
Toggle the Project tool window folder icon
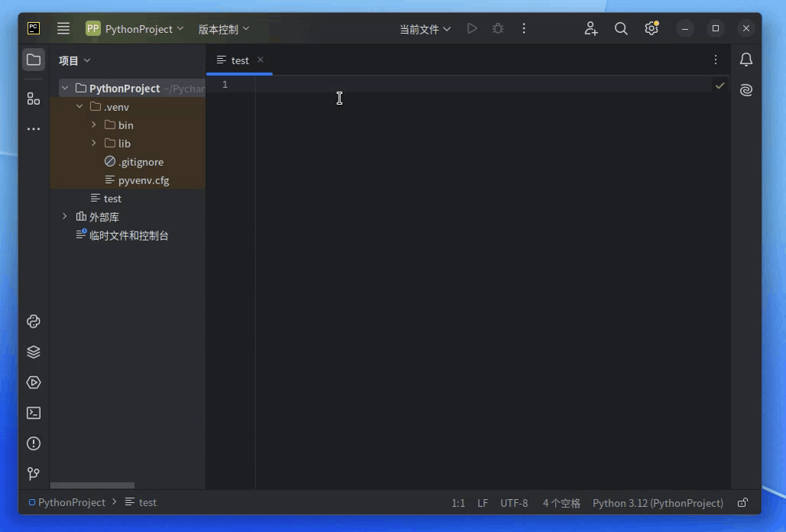tap(34, 60)
